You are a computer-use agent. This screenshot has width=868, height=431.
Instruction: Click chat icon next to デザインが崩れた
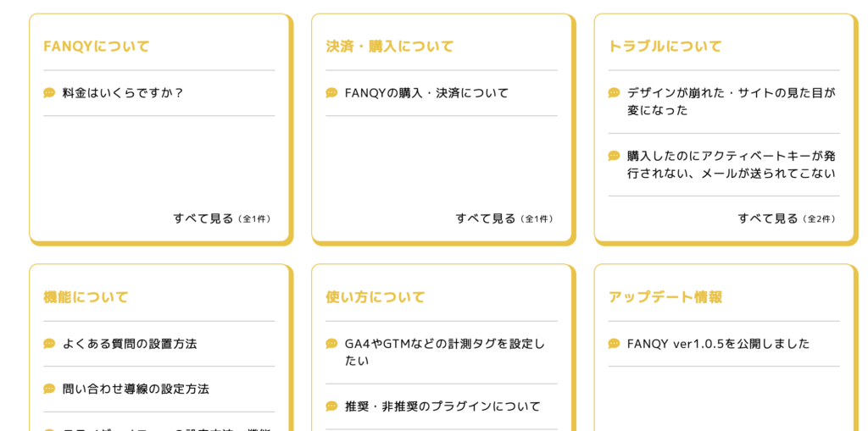click(614, 93)
